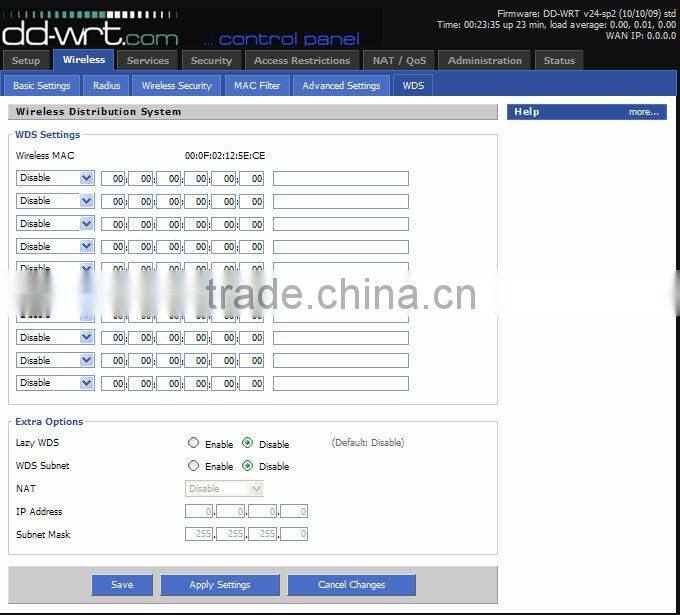Click the first octet of the Subnet Mask
This screenshot has height=615, width=680.
(199, 534)
